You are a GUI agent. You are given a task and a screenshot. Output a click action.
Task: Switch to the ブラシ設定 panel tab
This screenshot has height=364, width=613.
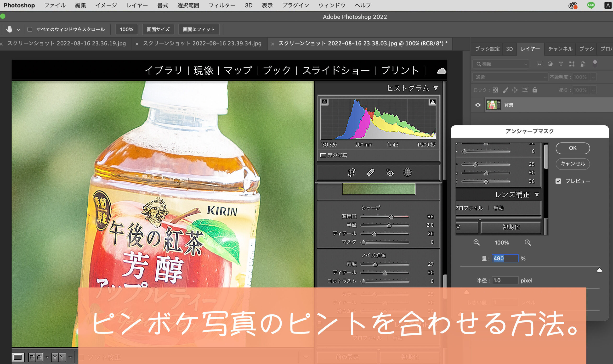pyautogui.click(x=487, y=49)
